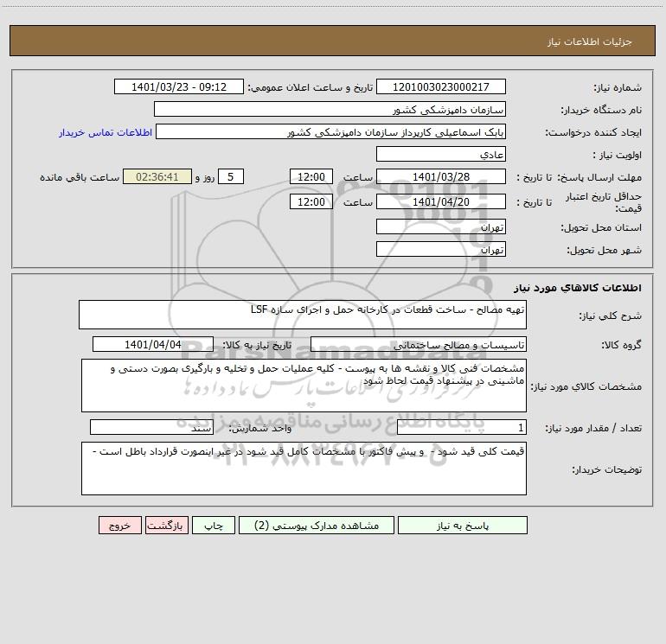Image resolution: width=666 pixels, height=644 pixels.
Task: Click the label واحد شمارش
Action: click(260, 429)
